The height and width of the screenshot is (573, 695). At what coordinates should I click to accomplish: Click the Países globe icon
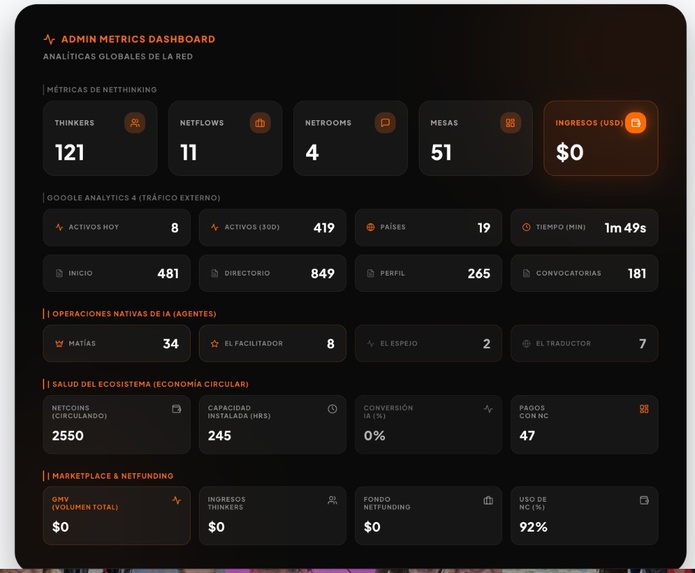371,227
